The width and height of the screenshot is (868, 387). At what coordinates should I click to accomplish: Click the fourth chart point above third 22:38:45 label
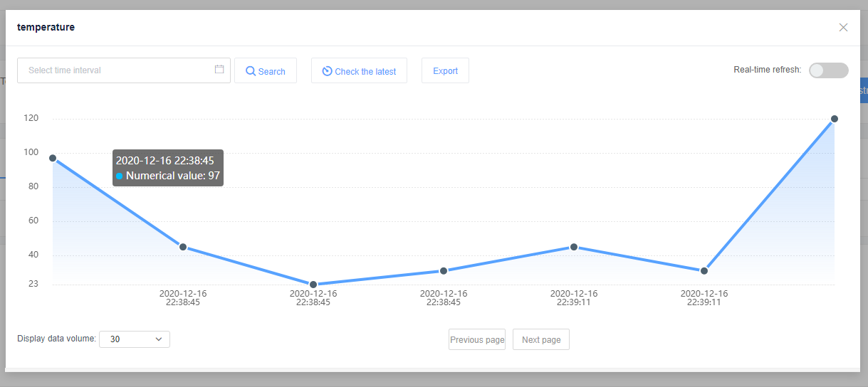(444, 271)
